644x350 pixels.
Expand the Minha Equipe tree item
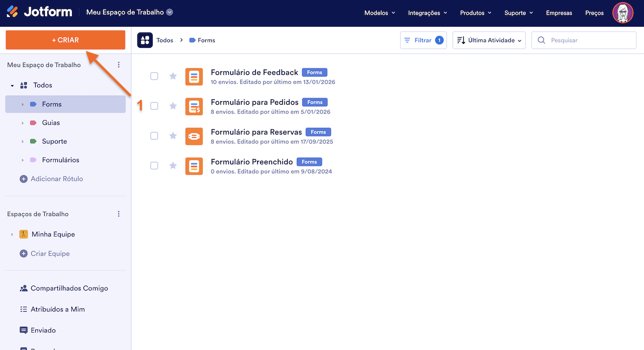pos(12,235)
